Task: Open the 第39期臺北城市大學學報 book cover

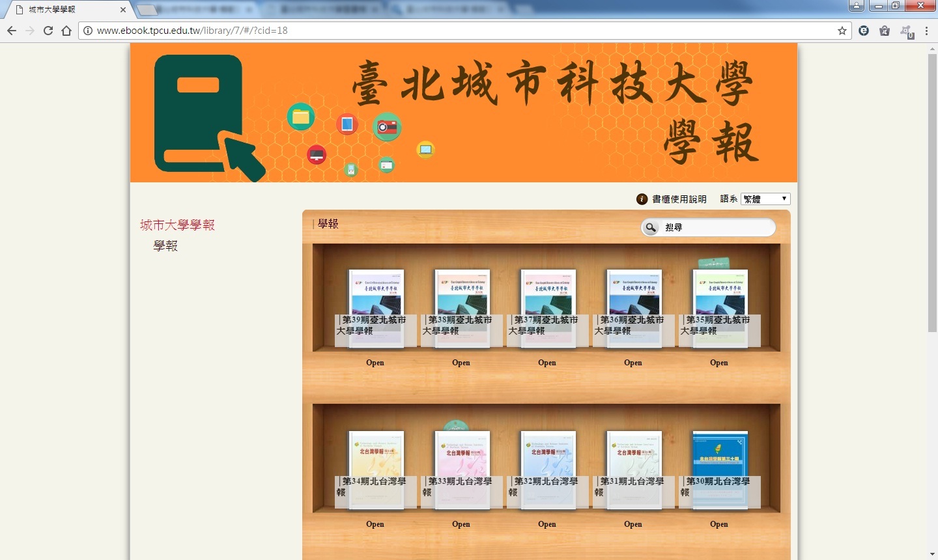Action: [377, 309]
